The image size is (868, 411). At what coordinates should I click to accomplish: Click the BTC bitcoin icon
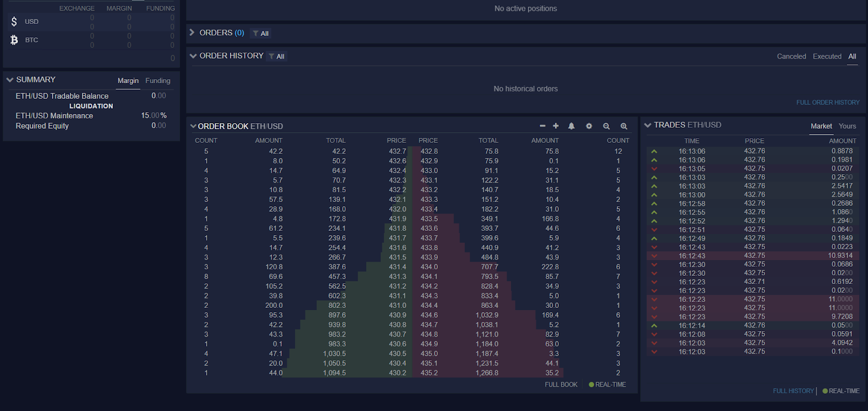(14, 40)
